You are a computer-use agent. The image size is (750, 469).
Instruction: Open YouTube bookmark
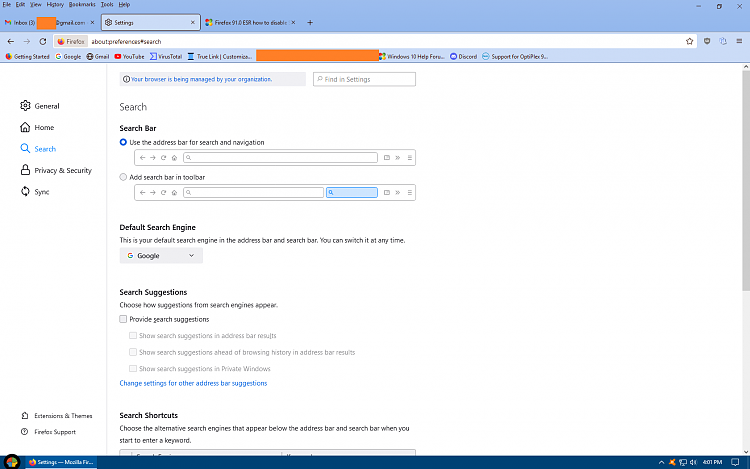[129, 56]
